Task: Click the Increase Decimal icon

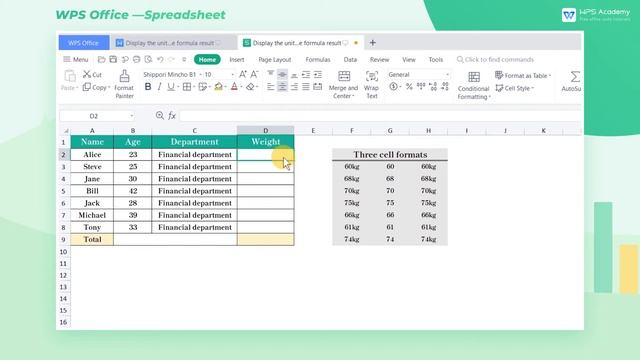Action: click(x=433, y=87)
